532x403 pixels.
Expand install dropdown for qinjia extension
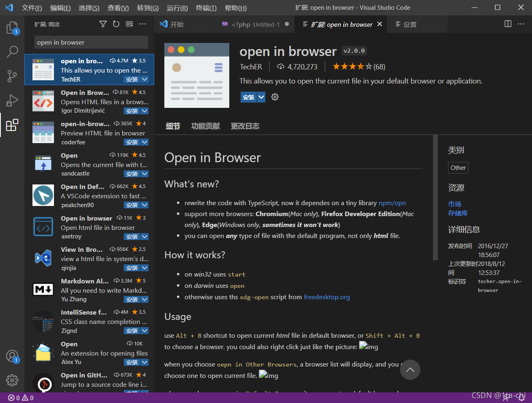(144, 268)
